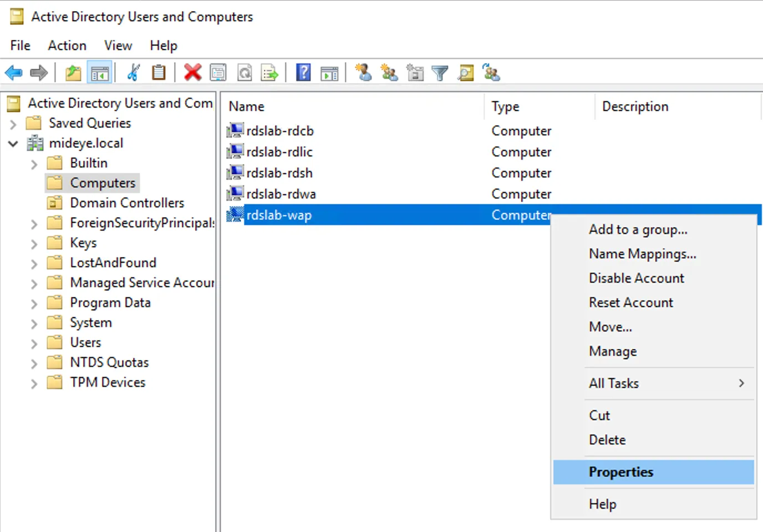Click the Create new group toolbar icon
The height and width of the screenshot is (532, 763).
[389, 72]
